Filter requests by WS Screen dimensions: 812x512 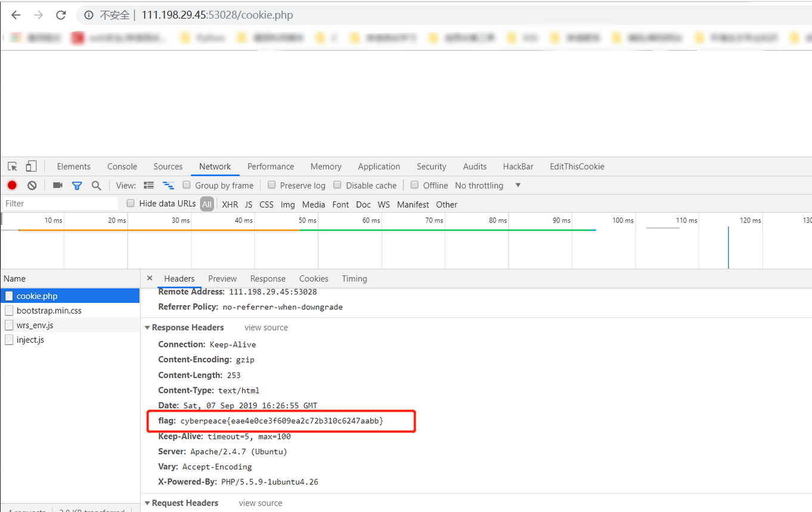[384, 204]
